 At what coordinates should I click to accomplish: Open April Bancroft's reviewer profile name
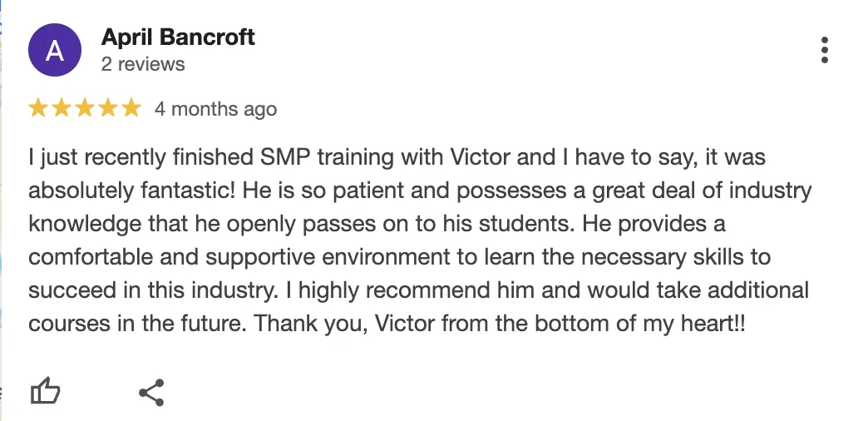178,37
